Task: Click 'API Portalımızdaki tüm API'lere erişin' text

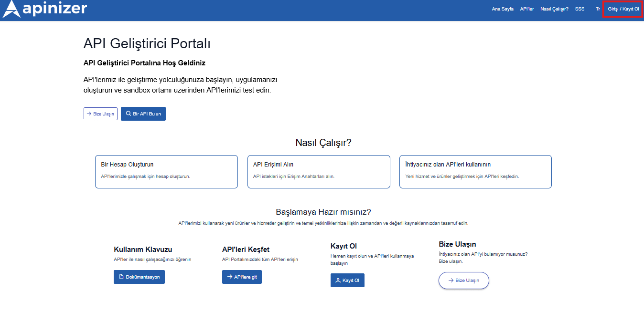Action: 260,260
